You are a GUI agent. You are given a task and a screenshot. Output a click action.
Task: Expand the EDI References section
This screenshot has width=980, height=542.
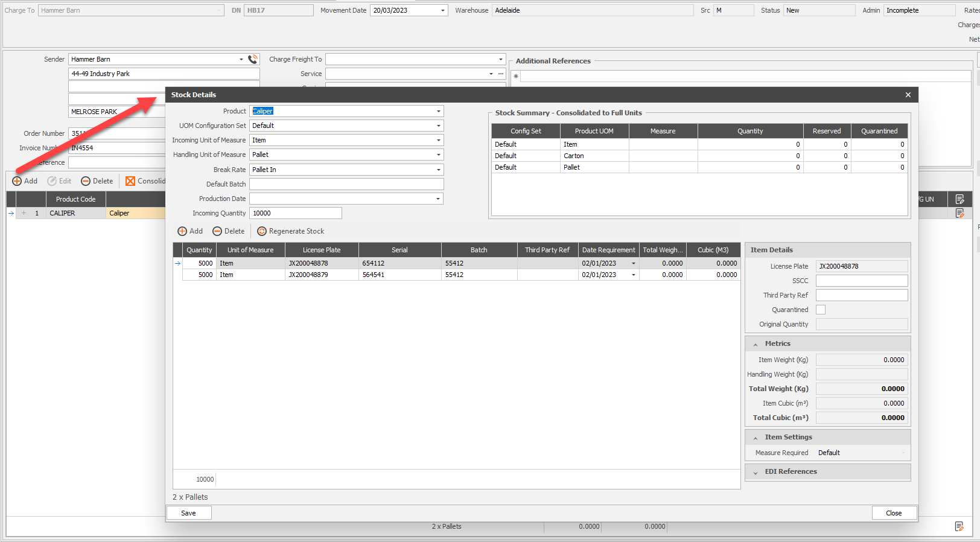[756, 472]
